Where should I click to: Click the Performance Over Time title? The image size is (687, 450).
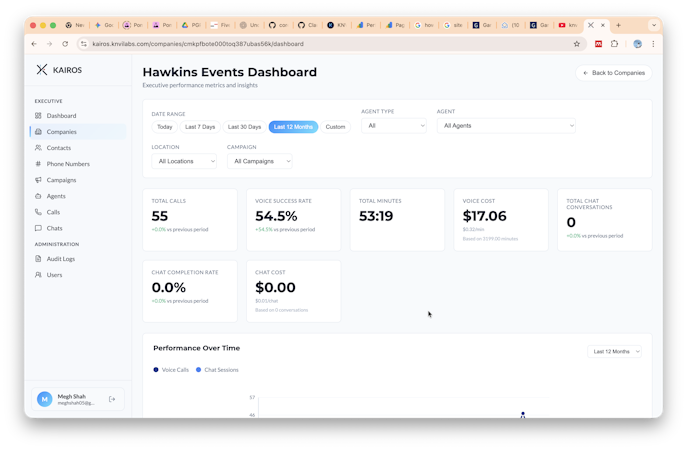tap(197, 348)
